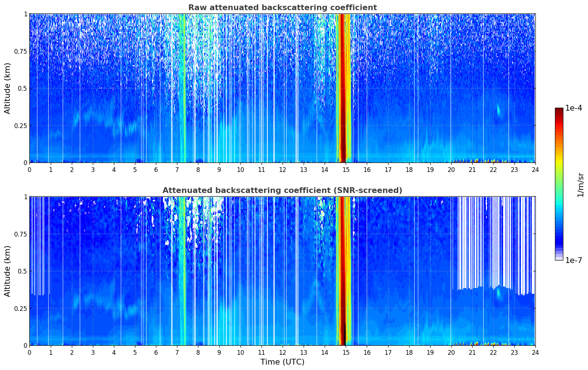Click the "0.5" altitude tick on the SNR-screened plot
The image size is (588, 370).
[x=22, y=271]
